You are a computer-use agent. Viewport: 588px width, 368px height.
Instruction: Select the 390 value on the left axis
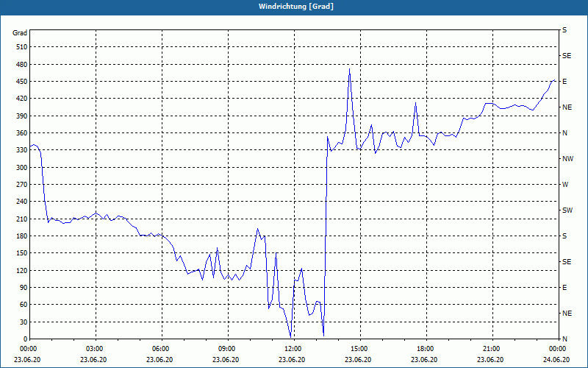pos(22,116)
